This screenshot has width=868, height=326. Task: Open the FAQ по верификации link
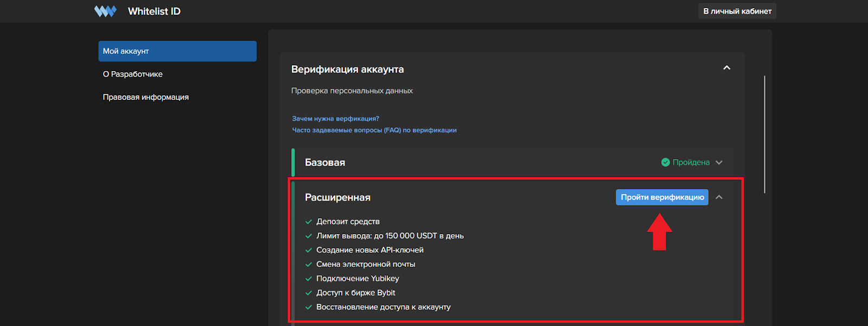pos(374,130)
